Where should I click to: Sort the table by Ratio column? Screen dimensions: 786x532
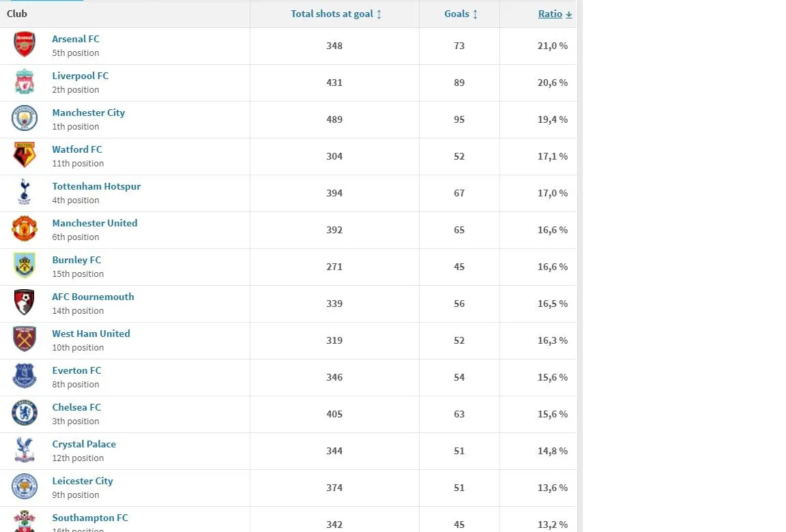[x=555, y=14]
